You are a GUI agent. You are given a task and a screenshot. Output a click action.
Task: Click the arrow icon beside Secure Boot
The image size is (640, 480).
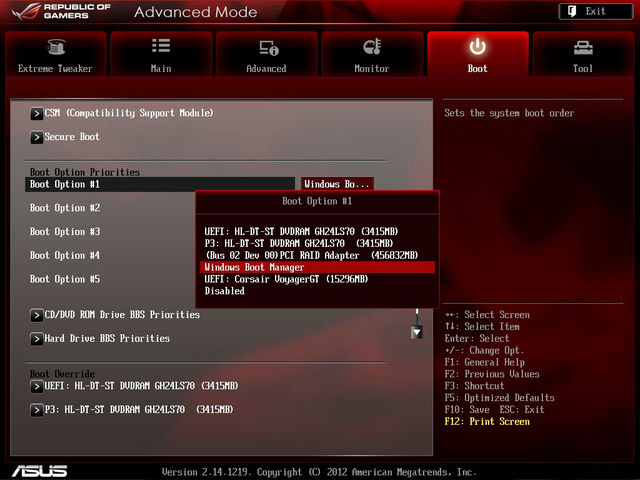36,137
